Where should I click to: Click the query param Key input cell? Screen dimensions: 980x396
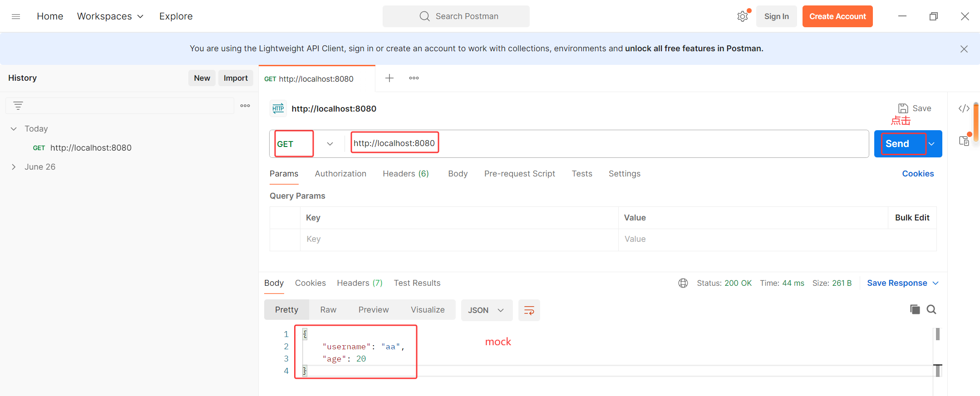coord(459,240)
